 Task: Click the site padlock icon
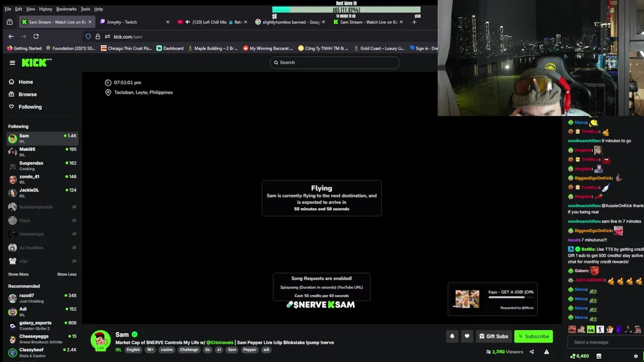[x=98, y=36]
